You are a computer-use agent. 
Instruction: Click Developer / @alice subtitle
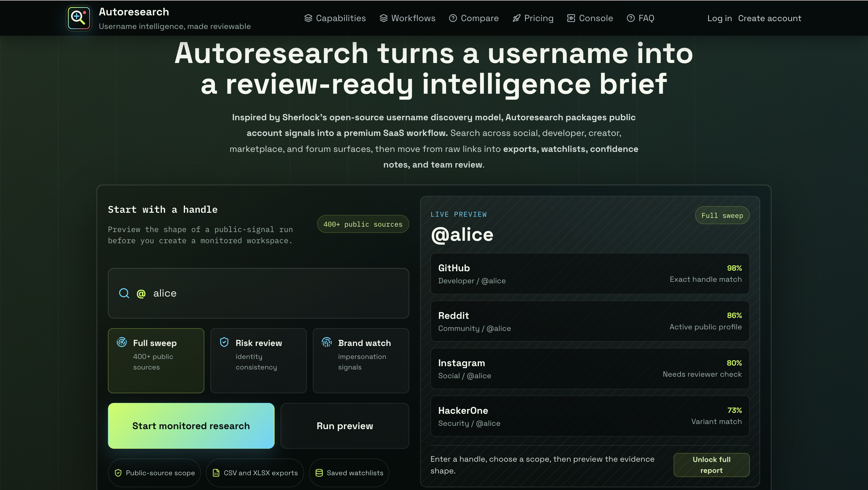pos(472,281)
